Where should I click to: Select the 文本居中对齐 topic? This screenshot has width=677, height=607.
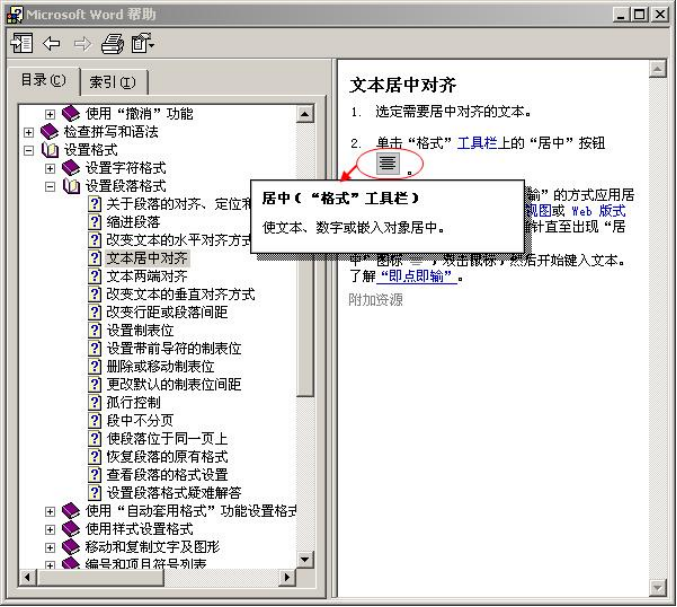tap(147, 258)
